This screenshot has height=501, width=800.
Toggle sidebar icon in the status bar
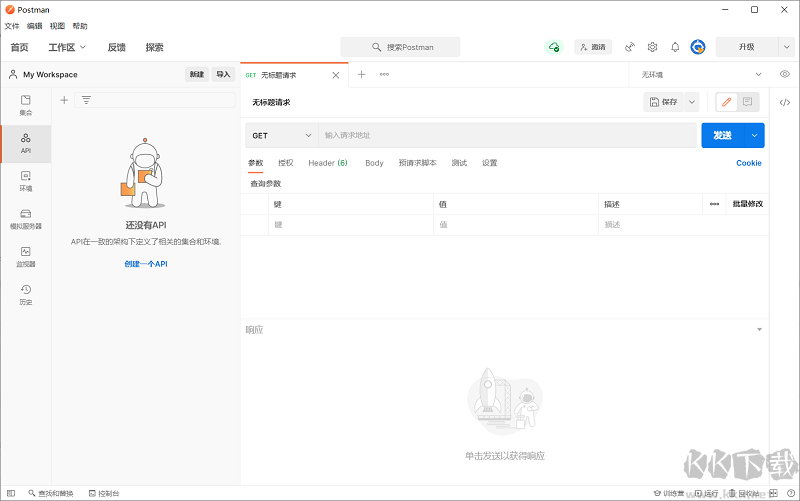(11, 493)
